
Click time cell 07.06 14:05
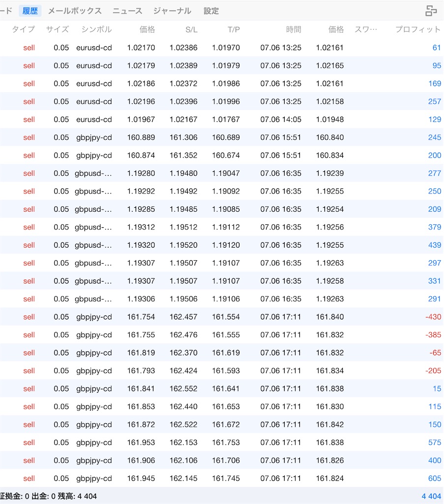(x=281, y=120)
